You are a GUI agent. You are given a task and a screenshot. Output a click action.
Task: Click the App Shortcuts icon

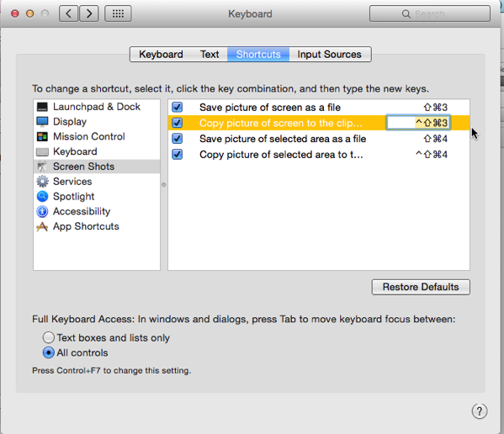[x=42, y=226]
